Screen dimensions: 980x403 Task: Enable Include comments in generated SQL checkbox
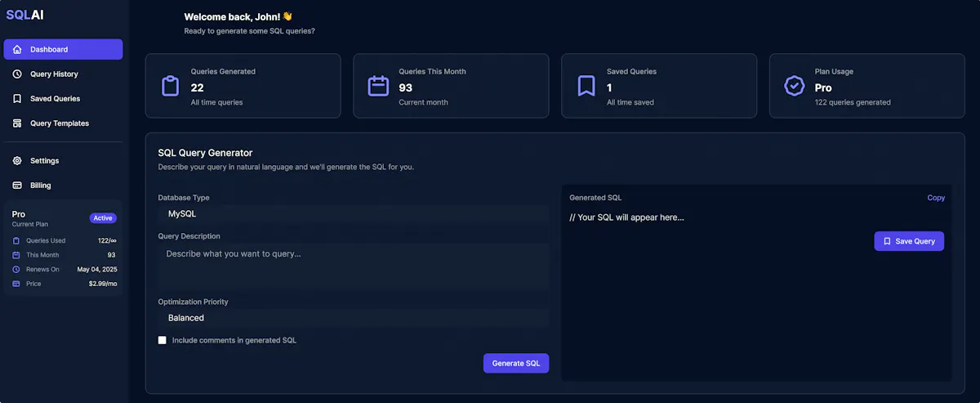(163, 340)
